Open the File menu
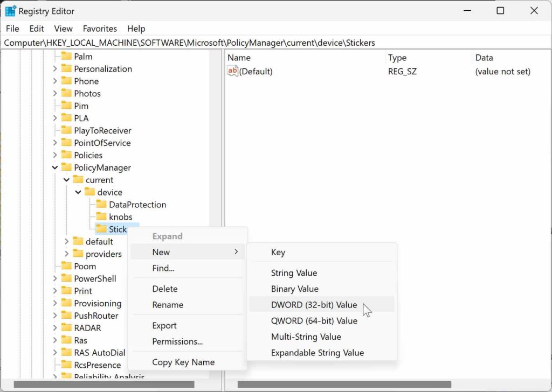Image resolution: width=552 pixels, height=392 pixels. pos(13,29)
